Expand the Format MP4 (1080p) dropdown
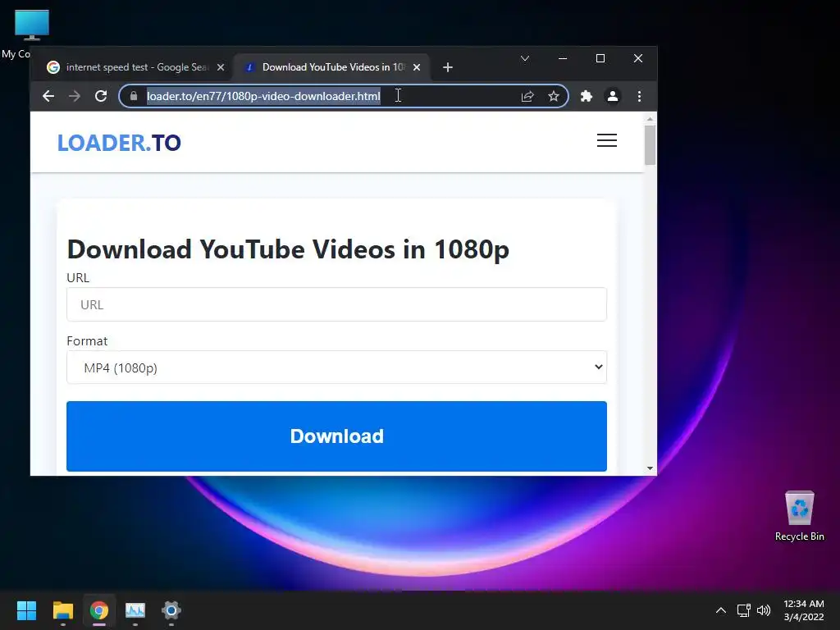This screenshot has width=840, height=630. tap(336, 367)
